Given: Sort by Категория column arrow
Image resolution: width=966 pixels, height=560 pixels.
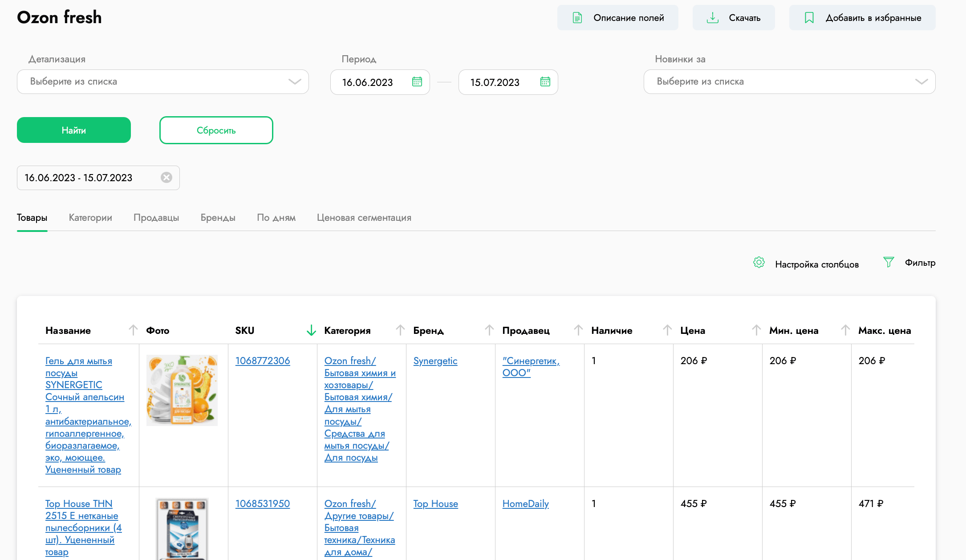Looking at the screenshot, I should (400, 330).
